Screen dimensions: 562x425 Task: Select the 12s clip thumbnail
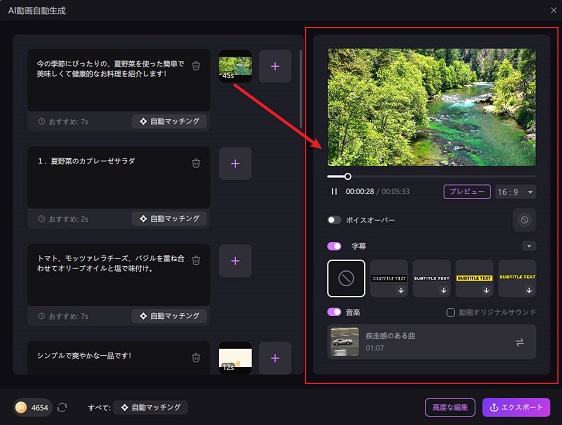(235, 358)
